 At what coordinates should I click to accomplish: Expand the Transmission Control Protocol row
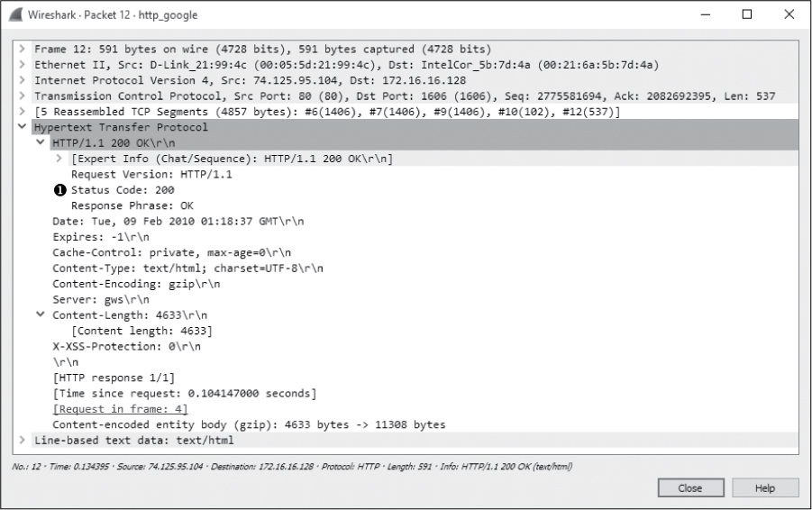click(21, 96)
